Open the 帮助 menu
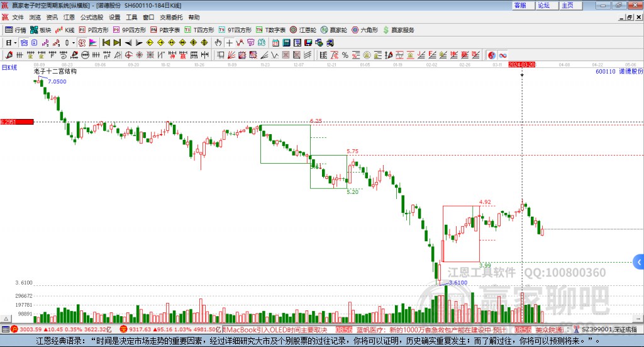 (x=194, y=17)
